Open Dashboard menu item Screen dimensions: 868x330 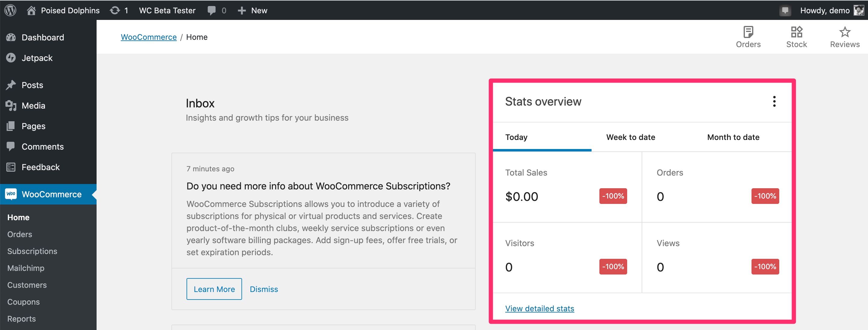tap(48, 37)
